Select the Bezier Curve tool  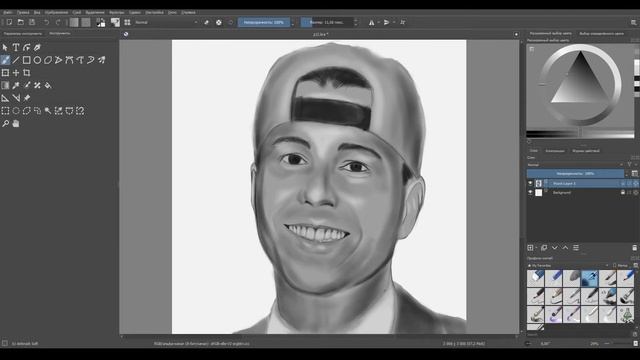[x=69, y=60]
